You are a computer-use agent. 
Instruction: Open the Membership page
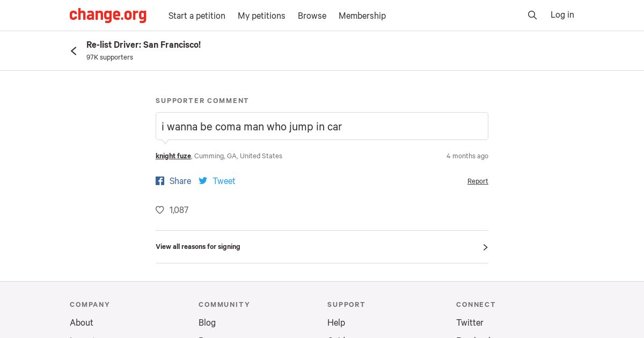tap(362, 16)
